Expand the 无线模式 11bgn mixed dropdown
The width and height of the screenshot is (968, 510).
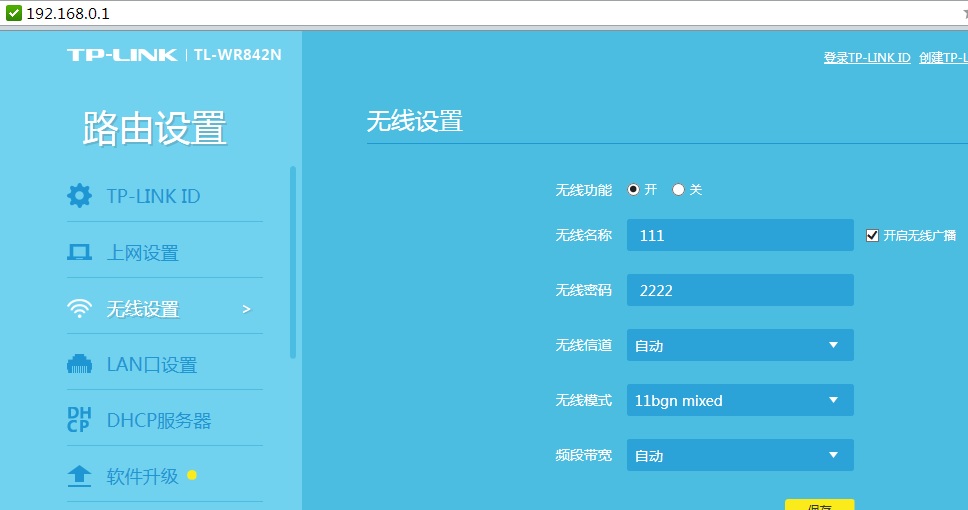(x=740, y=400)
